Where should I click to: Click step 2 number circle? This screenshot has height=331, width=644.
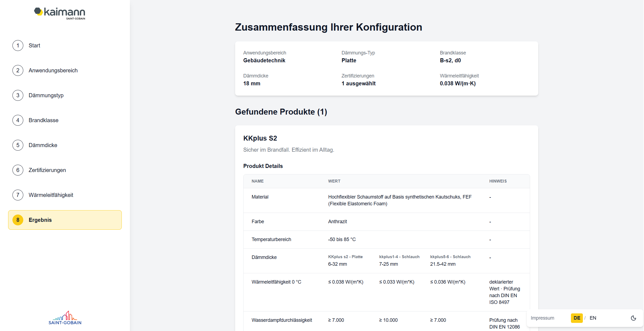point(18,70)
